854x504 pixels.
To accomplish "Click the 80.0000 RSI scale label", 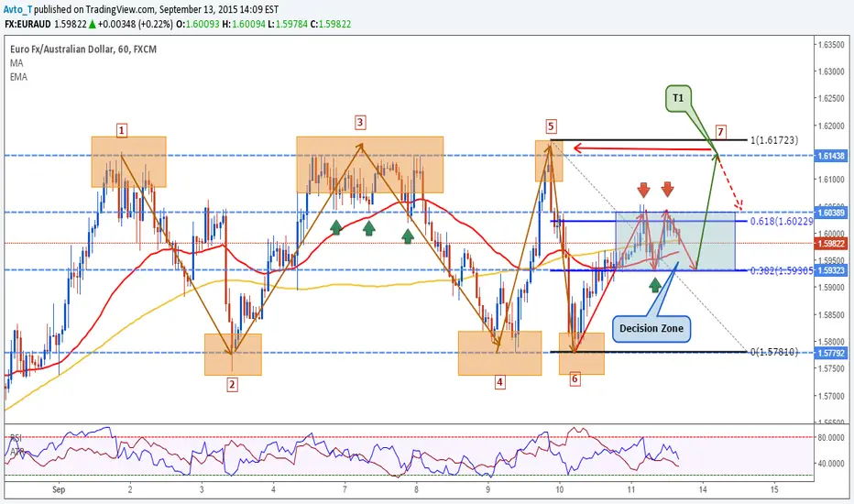I will point(831,437).
